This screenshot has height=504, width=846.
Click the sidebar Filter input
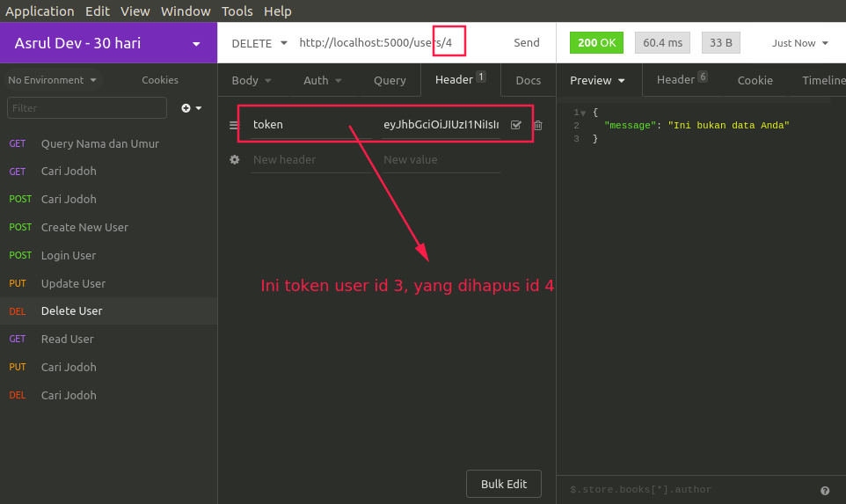(87, 108)
